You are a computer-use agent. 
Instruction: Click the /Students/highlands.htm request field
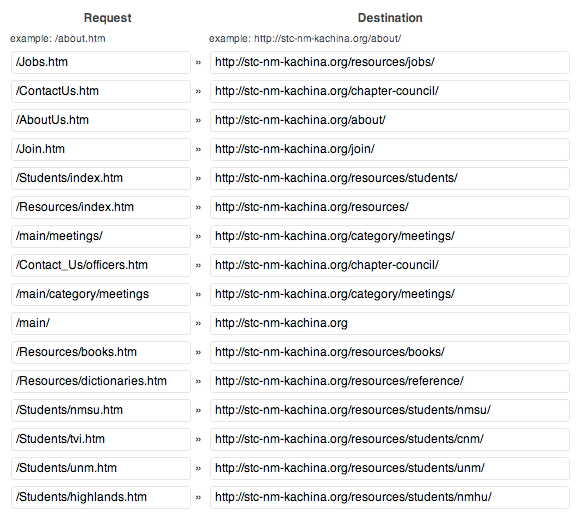tap(101, 497)
